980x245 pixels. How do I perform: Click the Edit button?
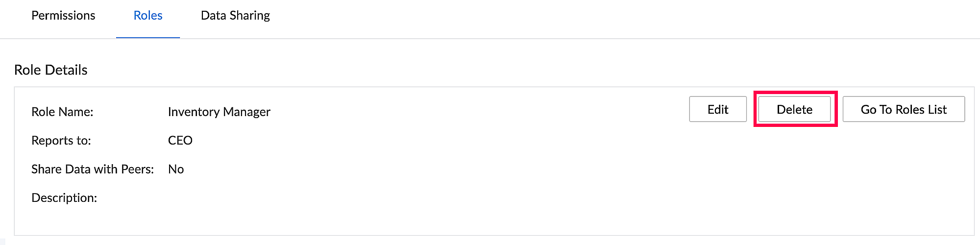717,109
